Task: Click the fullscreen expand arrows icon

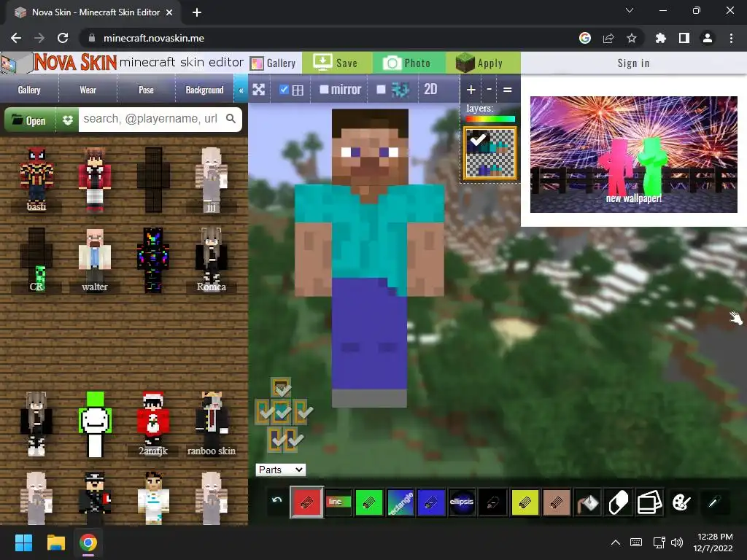Action: click(259, 90)
